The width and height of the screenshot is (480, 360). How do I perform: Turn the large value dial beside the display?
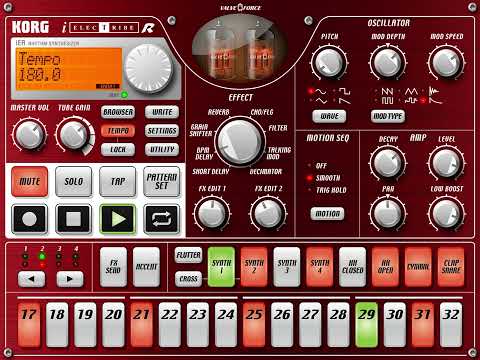coord(149,68)
